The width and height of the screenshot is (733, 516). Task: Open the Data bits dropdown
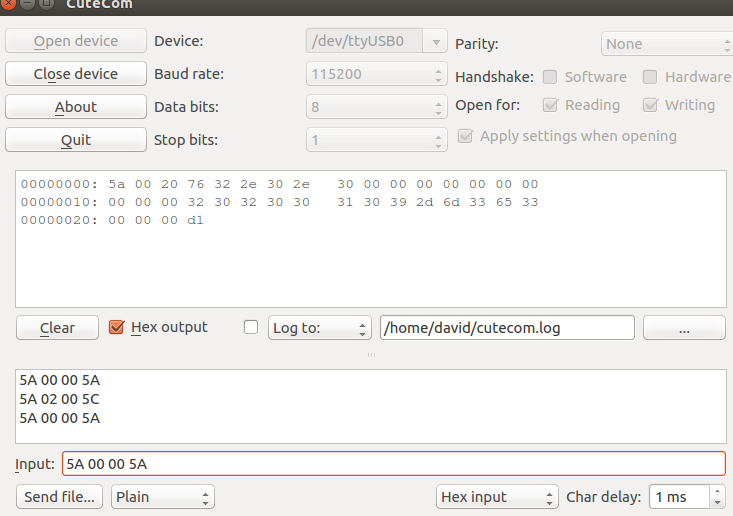tap(377, 107)
